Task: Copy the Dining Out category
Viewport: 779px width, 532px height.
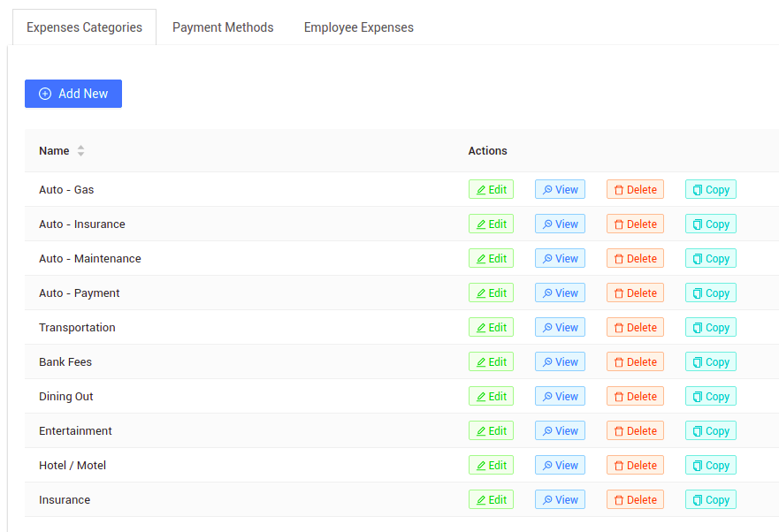Action: [711, 397]
